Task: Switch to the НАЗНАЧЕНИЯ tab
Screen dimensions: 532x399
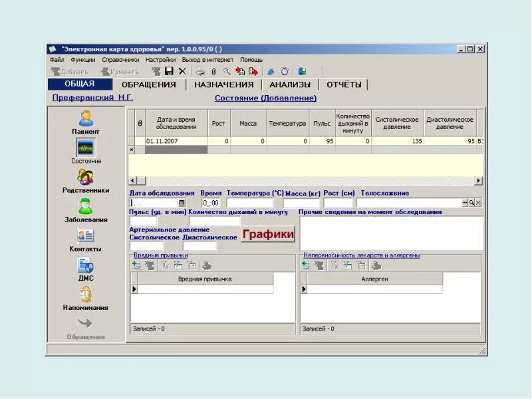Action: (x=224, y=84)
